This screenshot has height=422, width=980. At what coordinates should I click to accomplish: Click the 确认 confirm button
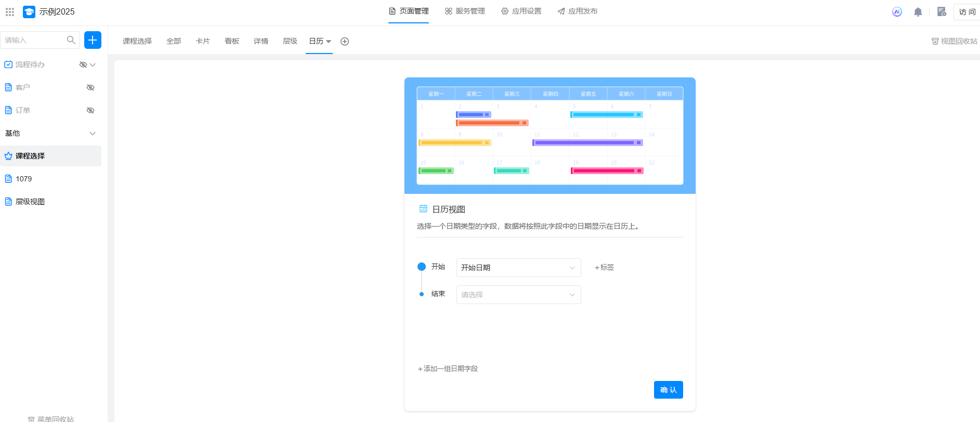(x=668, y=390)
